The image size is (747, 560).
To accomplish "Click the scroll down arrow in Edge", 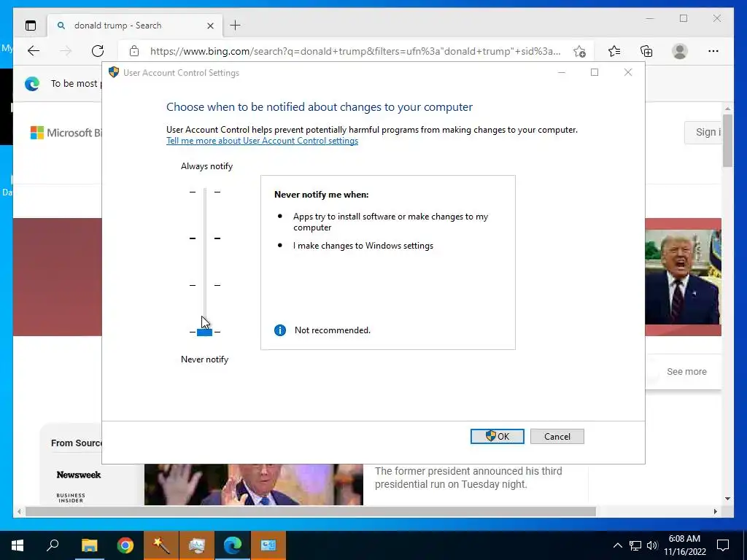I will point(727,499).
